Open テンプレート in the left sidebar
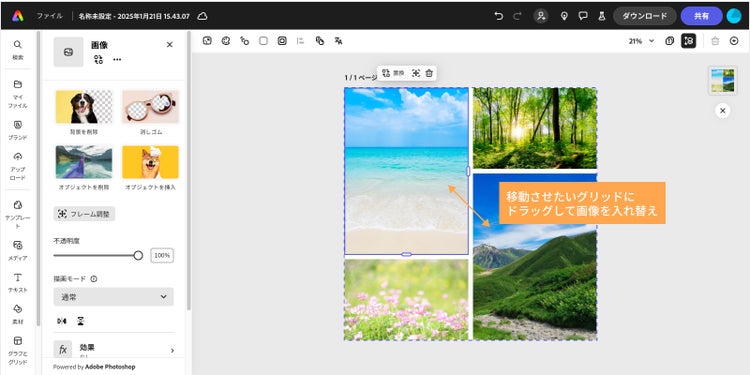This screenshot has height=375, width=750. pyautogui.click(x=18, y=214)
